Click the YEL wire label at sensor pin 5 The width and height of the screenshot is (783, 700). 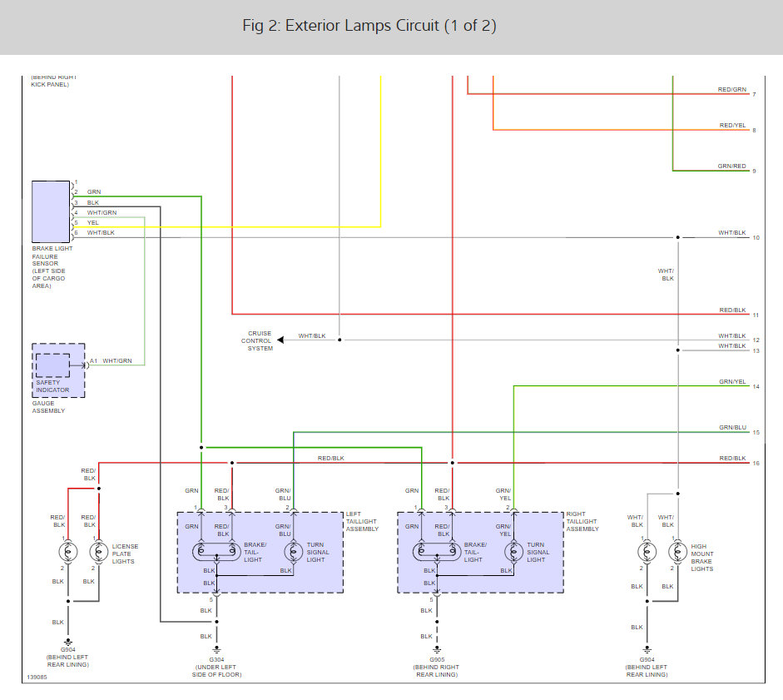coord(93,223)
